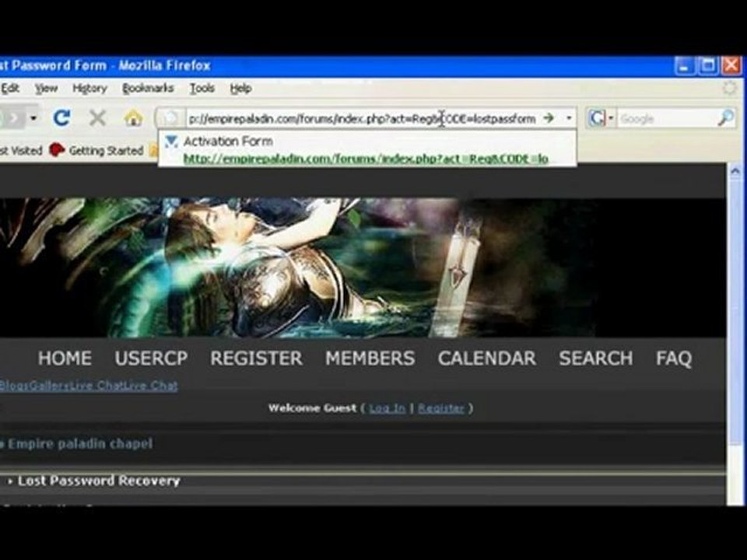
Task: Click the green Go arrow in address bar
Action: (x=549, y=117)
